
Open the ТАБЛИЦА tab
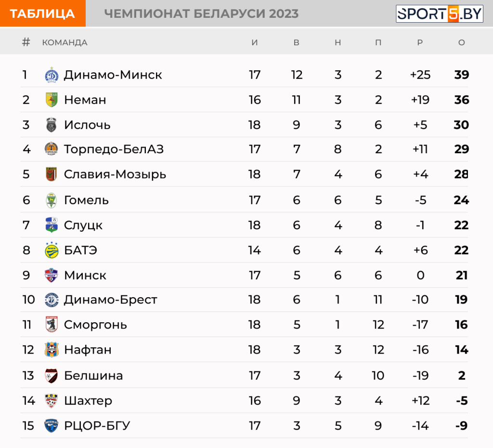click(x=43, y=13)
